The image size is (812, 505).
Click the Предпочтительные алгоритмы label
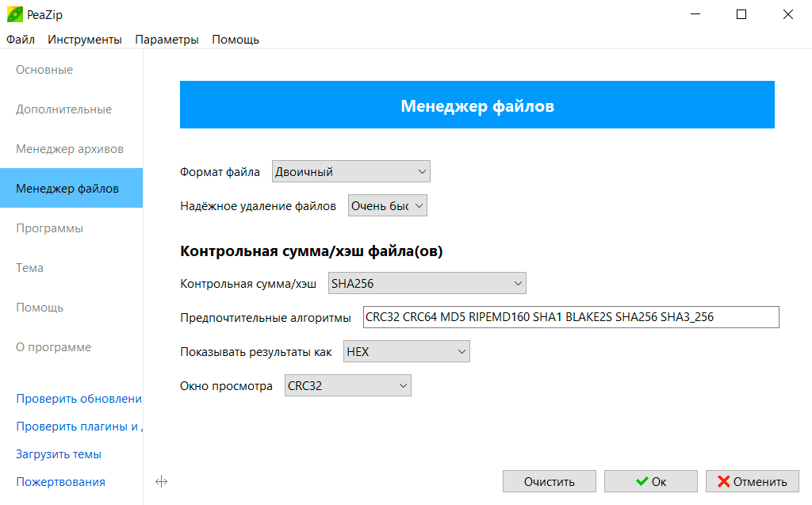265,317
